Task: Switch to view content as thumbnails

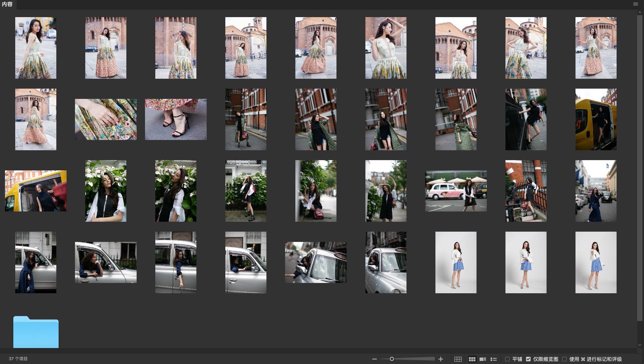Action: point(472,359)
